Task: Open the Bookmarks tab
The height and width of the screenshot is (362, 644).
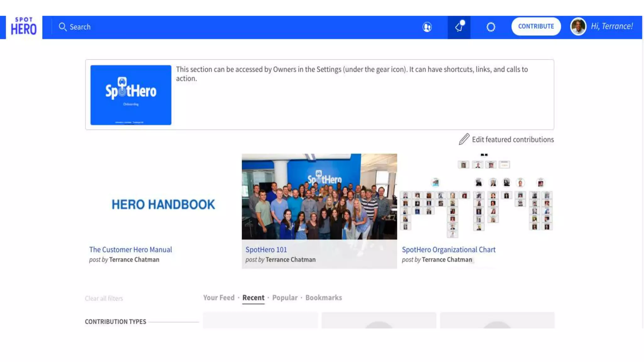Action: coord(323,298)
